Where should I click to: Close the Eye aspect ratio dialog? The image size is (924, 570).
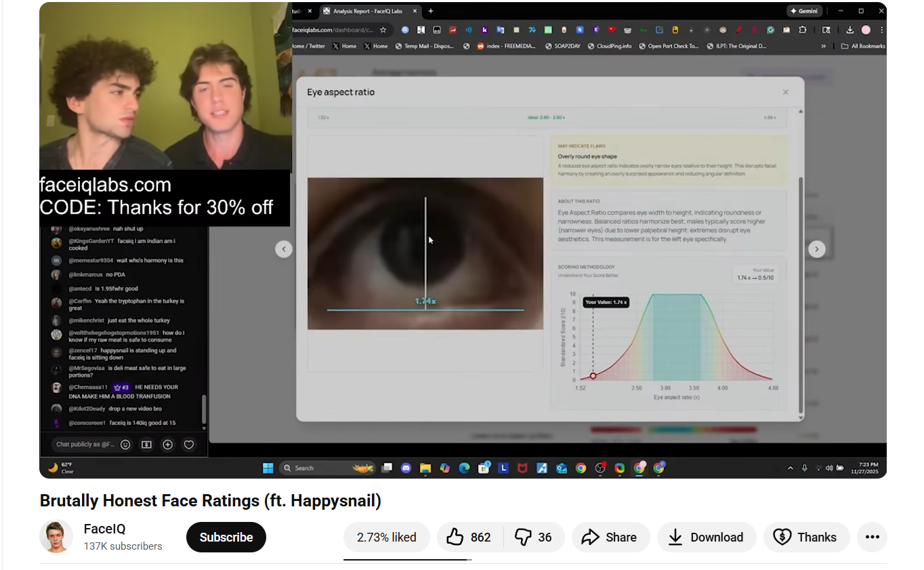point(785,92)
